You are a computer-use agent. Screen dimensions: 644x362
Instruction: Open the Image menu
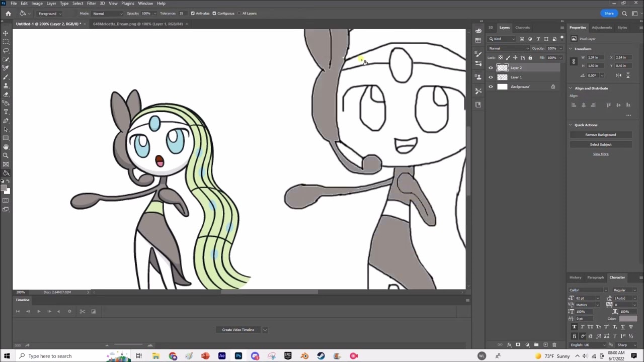click(37, 4)
